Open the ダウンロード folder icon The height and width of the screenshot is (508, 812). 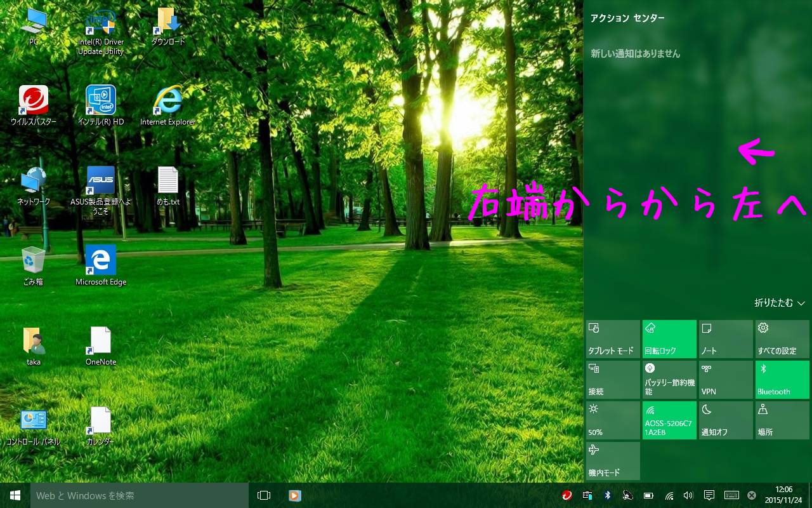coord(168,27)
